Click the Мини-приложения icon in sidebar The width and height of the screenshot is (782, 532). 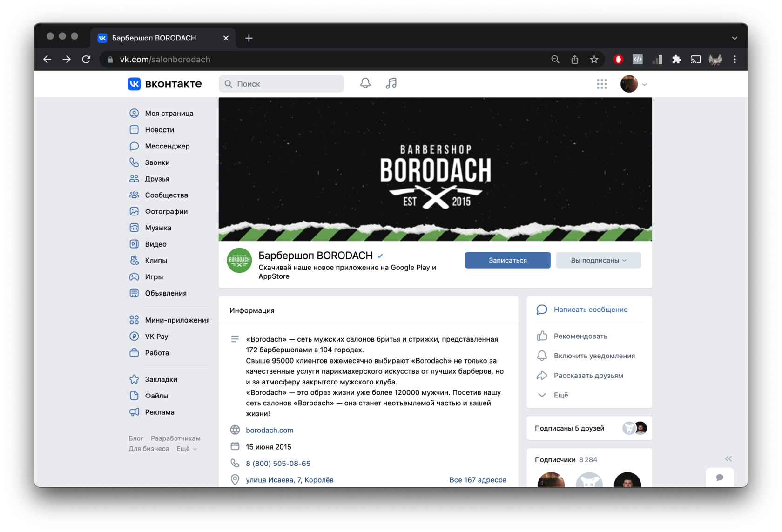point(134,320)
